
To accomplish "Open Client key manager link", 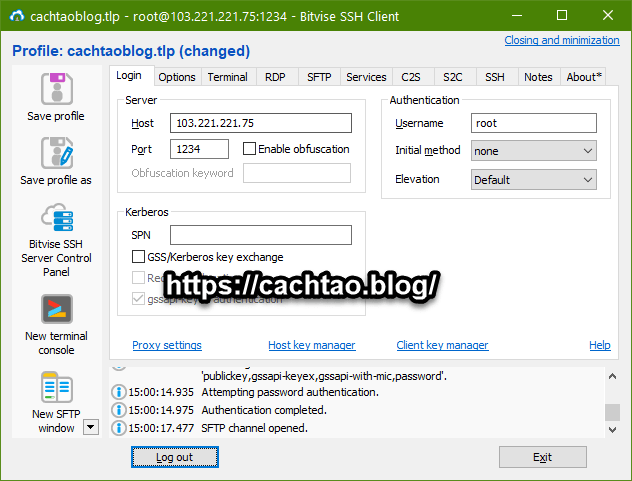I will pos(442,345).
